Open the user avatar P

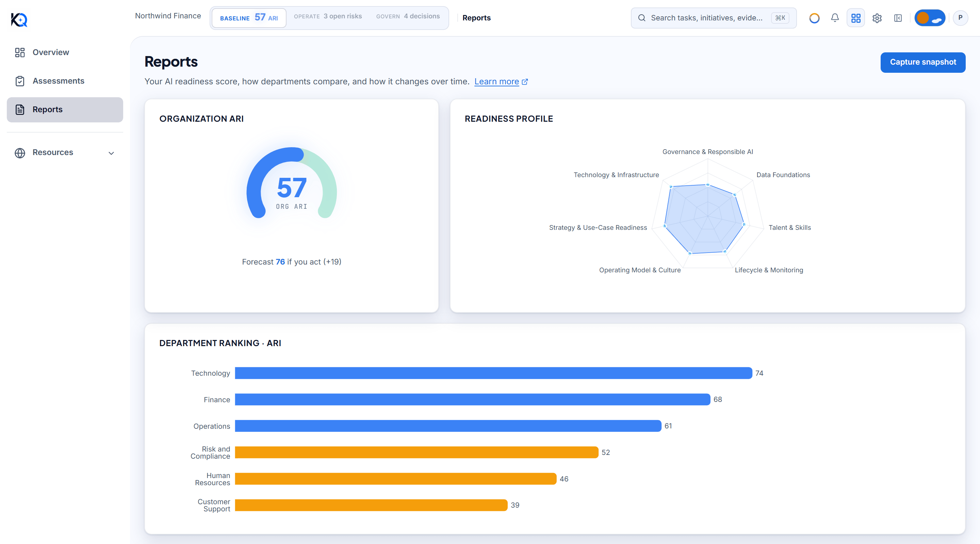coord(960,18)
